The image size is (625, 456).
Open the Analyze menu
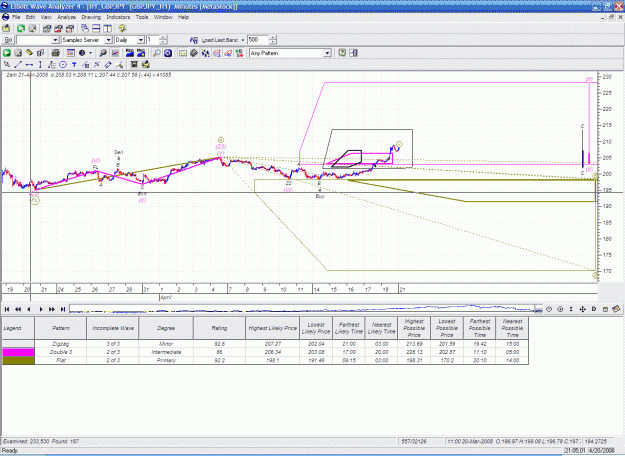[x=66, y=17]
